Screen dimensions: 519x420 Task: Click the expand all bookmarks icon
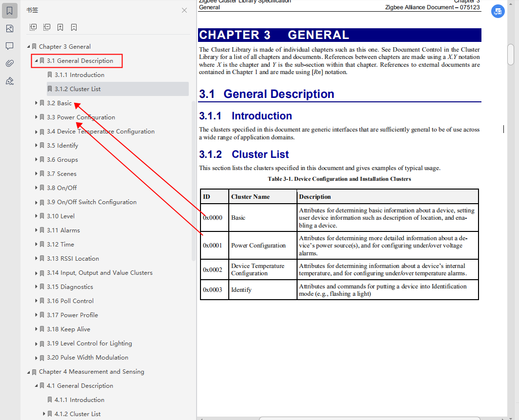pyautogui.click(x=33, y=27)
